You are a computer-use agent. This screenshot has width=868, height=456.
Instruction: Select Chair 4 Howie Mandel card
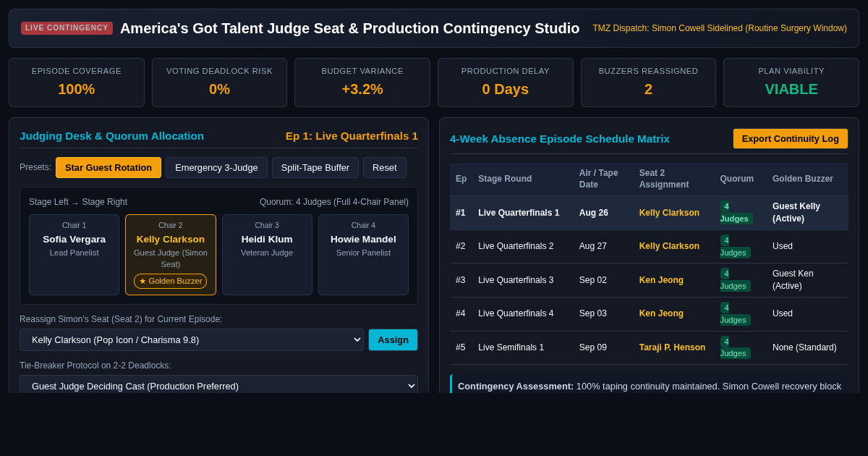click(363, 255)
